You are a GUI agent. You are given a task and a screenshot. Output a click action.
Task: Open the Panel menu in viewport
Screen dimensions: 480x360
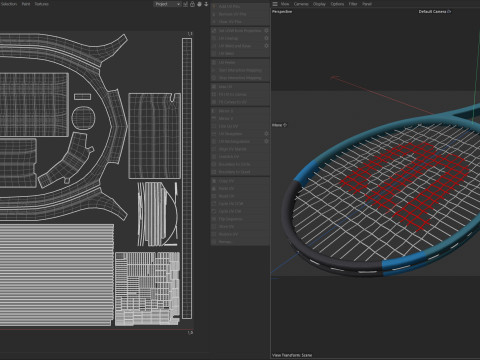point(367,4)
